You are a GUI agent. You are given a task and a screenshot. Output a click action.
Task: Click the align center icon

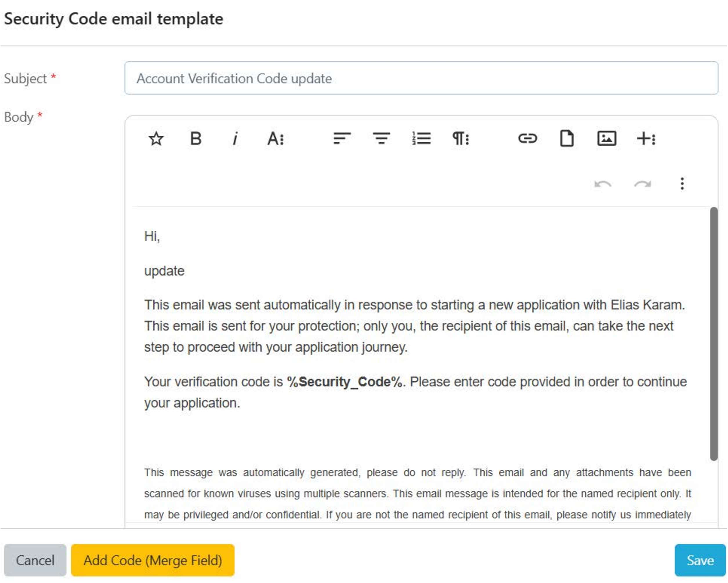click(381, 138)
